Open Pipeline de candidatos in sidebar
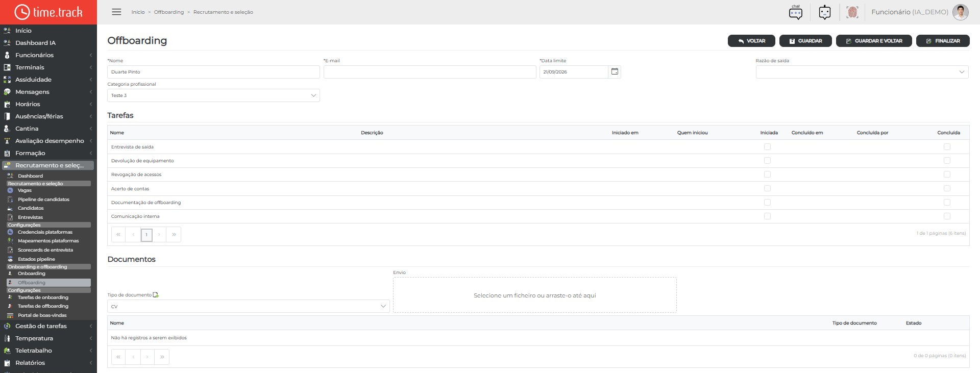This screenshot has height=373, width=980. (x=43, y=200)
